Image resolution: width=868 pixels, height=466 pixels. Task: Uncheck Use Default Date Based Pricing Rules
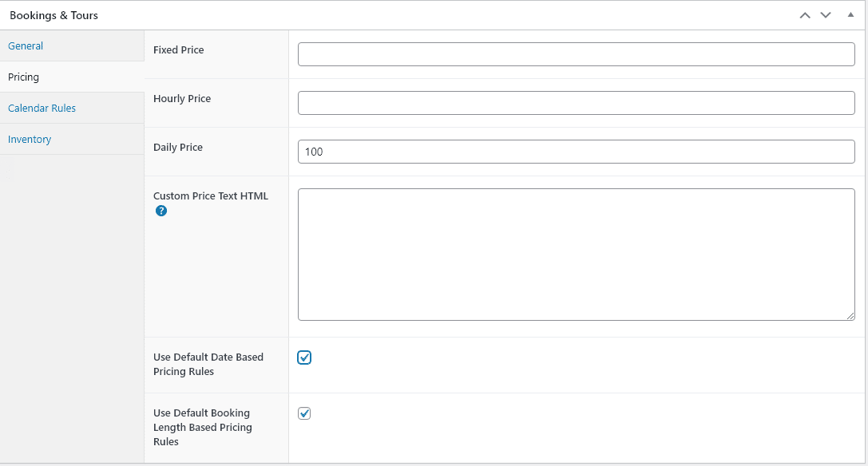click(304, 357)
